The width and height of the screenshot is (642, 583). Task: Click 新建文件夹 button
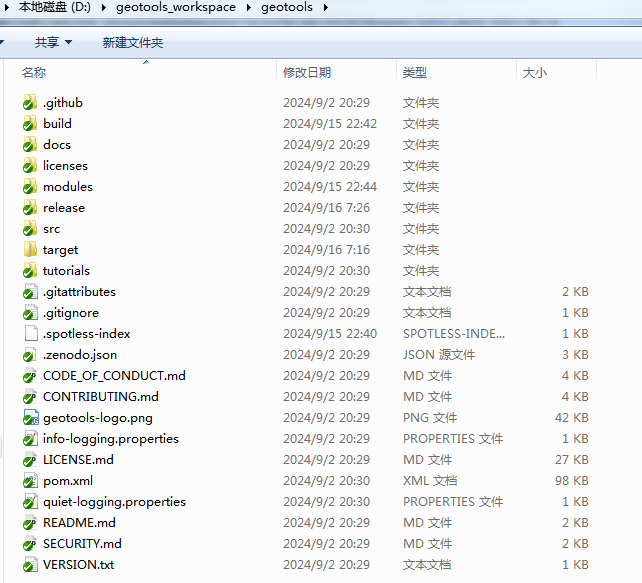[133, 42]
